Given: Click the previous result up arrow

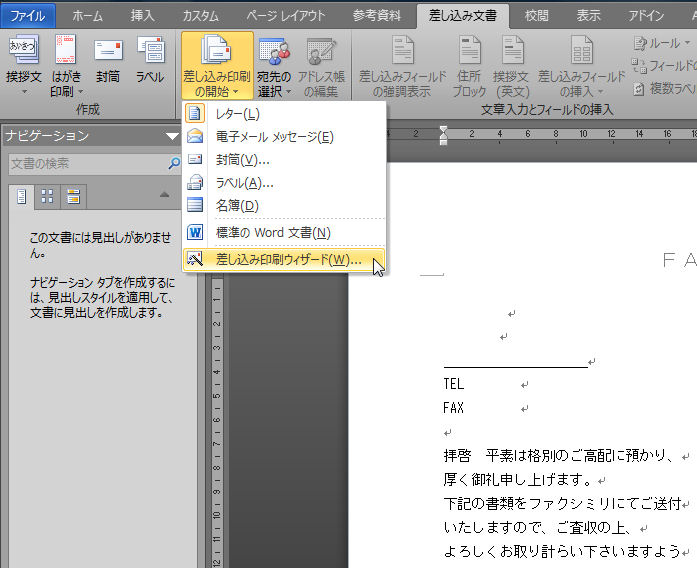Looking at the screenshot, I should [164, 194].
